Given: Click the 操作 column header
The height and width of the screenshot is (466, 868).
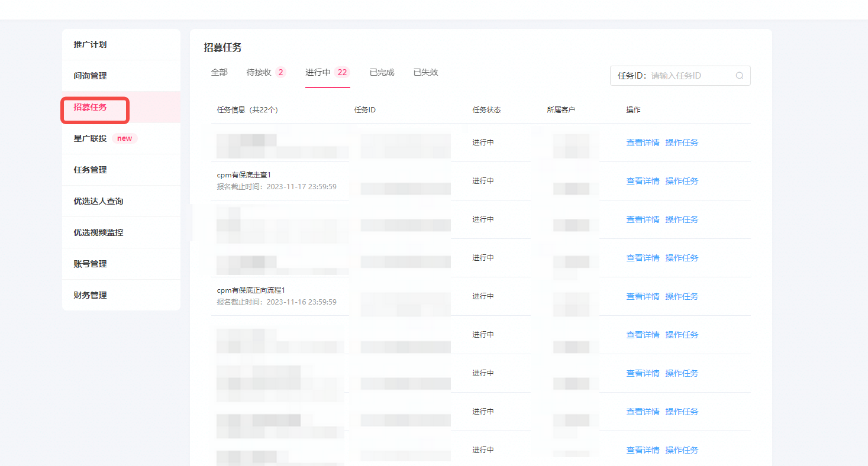Looking at the screenshot, I should click(633, 110).
